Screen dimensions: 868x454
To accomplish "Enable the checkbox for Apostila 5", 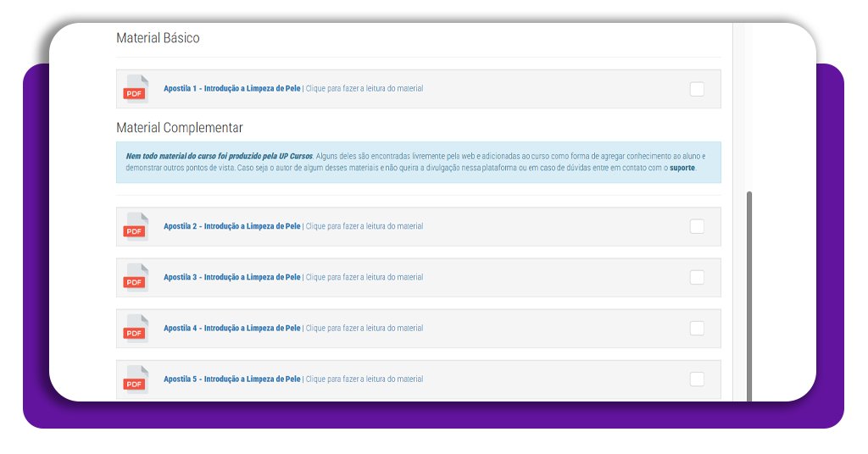I will [x=697, y=379].
